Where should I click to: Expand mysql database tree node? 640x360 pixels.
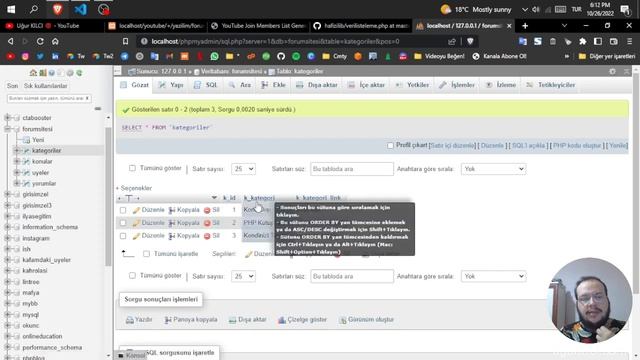(7, 315)
